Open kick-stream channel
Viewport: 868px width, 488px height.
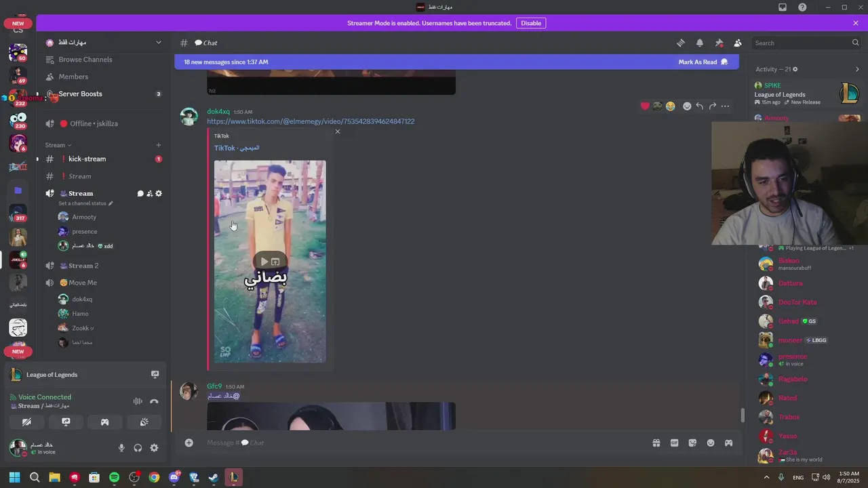tap(103, 159)
